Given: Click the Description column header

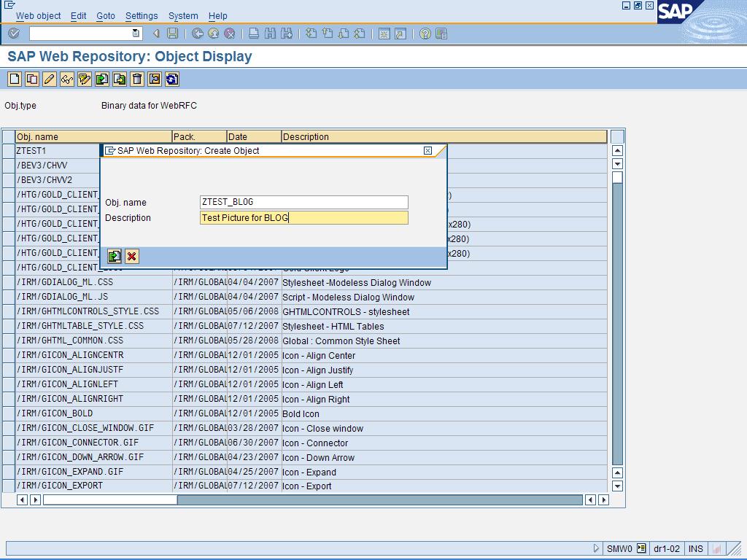Looking at the screenshot, I should click(x=444, y=136).
